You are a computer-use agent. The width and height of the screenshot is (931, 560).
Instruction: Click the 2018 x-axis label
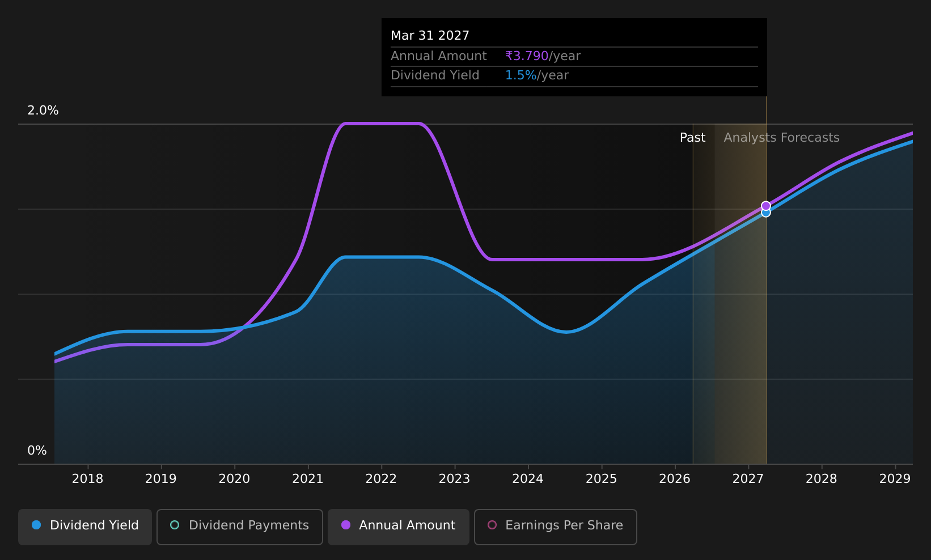tap(88, 479)
